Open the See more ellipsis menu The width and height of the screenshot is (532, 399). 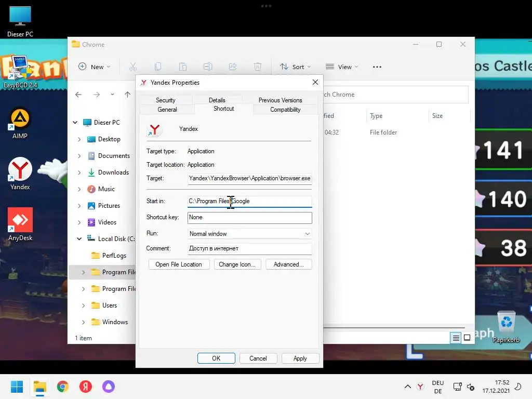(377, 67)
